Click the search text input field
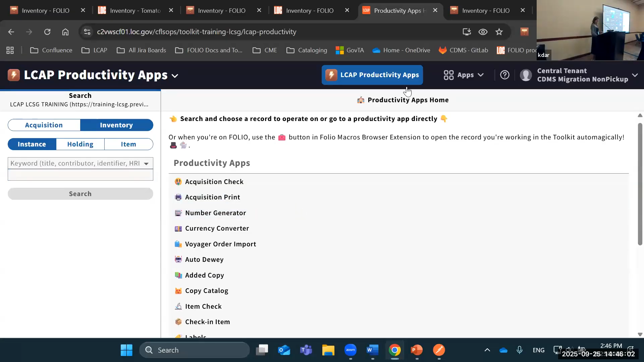The width and height of the screenshot is (644, 362). [x=80, y=175]
